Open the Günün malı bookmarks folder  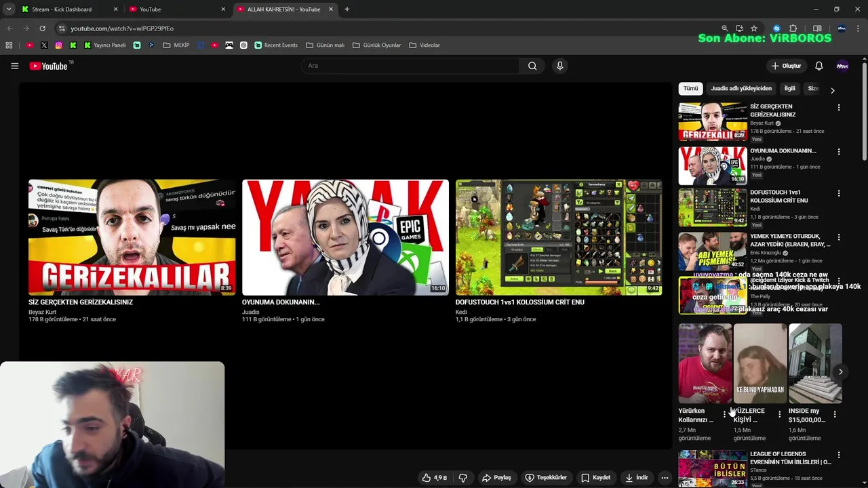pos(325,45)
